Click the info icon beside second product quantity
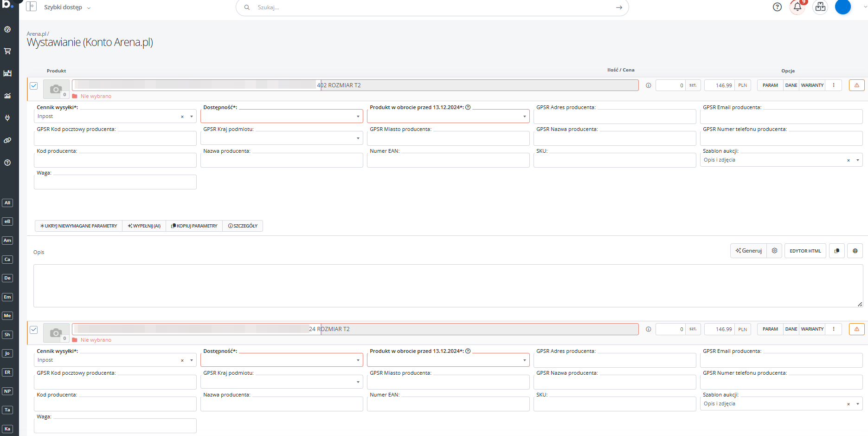Image resolution: width=868 pixels, height=436 pixels. point(649,329)
